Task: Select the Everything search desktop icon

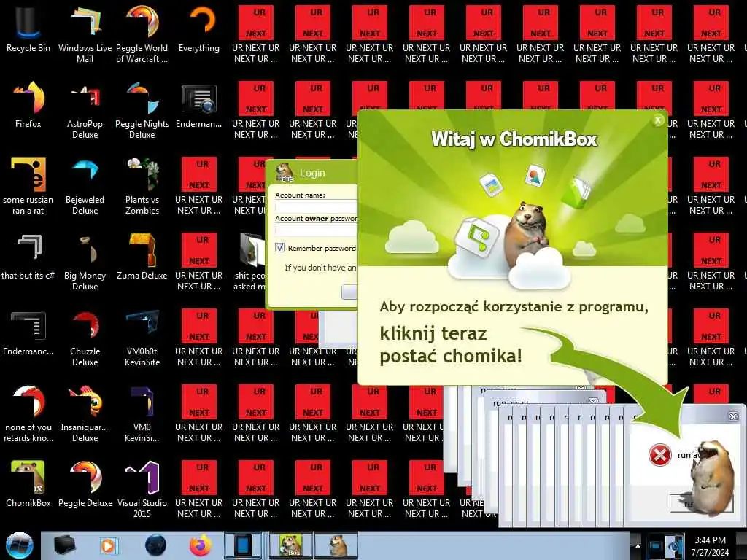Action: [x=199, y=29]
